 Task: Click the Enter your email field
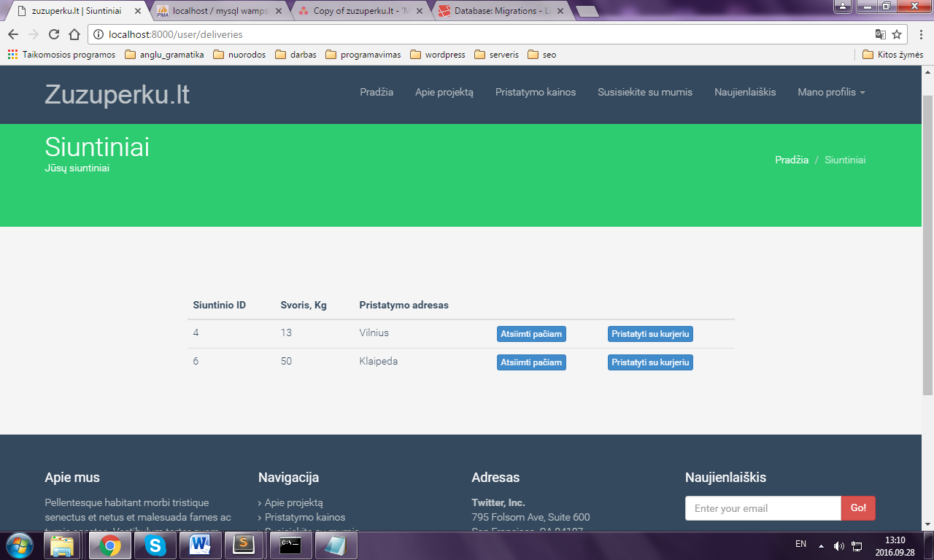pyautogui.click(x=763, y=508)
